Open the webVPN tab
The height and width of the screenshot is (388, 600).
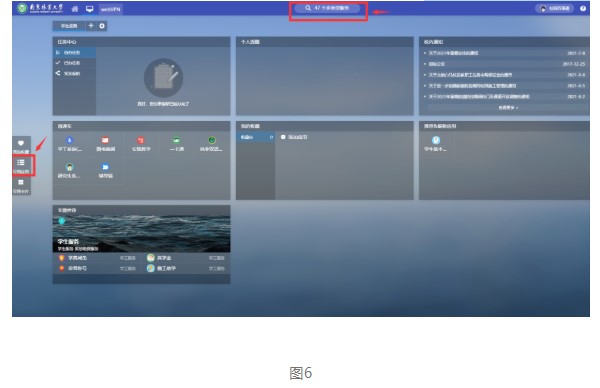coord(111,9)
